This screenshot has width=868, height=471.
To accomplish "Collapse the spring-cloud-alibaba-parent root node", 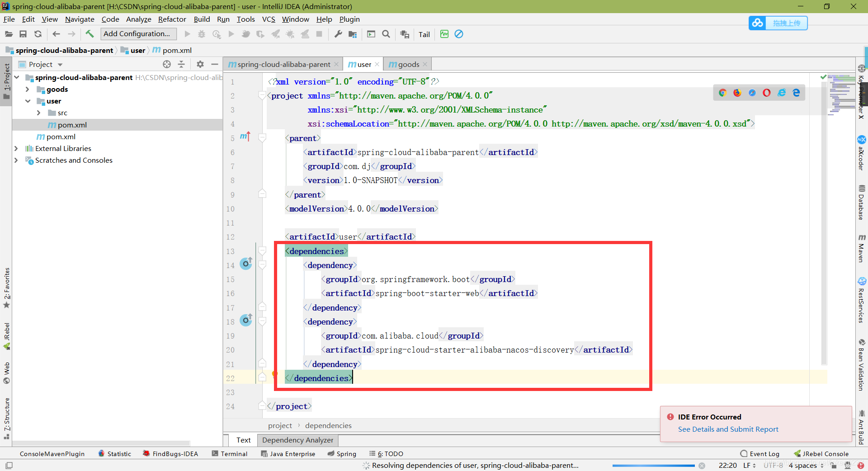I will (17, 77).
